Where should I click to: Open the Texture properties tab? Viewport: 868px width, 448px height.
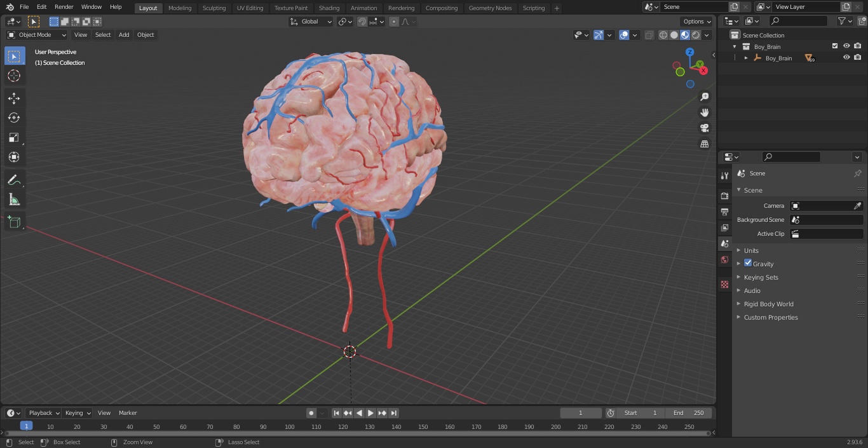(724, 284)
